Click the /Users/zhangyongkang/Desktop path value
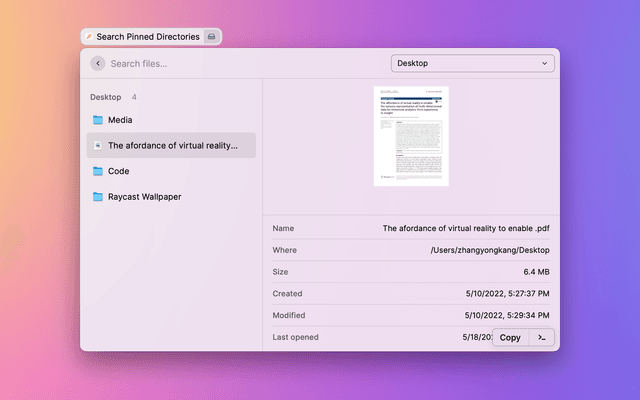Screen dimensions: 640x400 pyautogui.click(x=490, y=250)
